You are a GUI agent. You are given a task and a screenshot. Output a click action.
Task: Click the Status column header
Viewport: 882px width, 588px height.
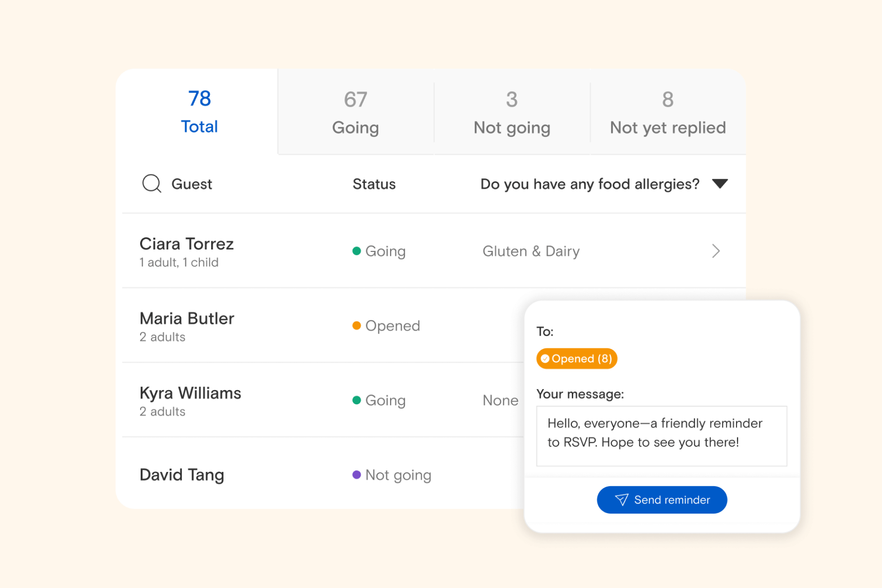pos(374,184)
